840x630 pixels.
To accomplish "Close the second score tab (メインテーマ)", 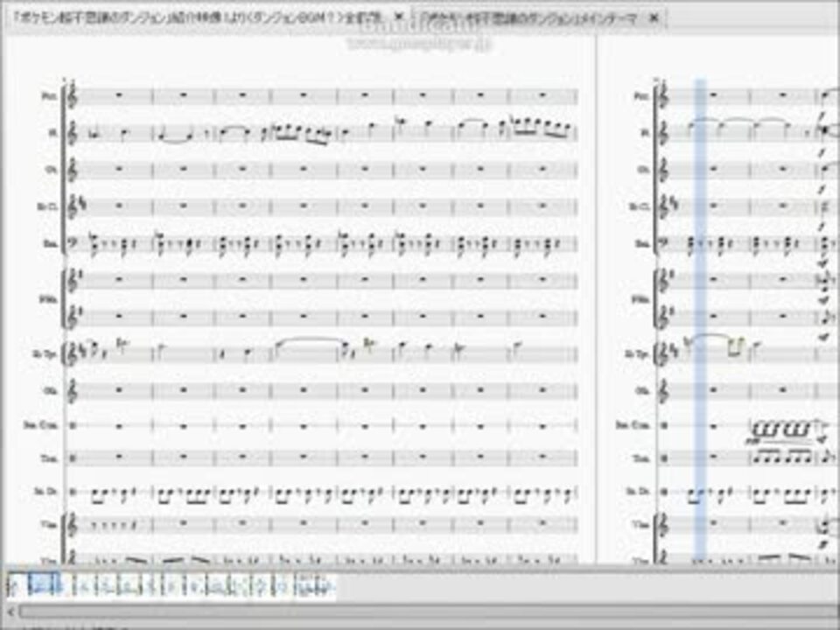I will click(x=654, y=17).
